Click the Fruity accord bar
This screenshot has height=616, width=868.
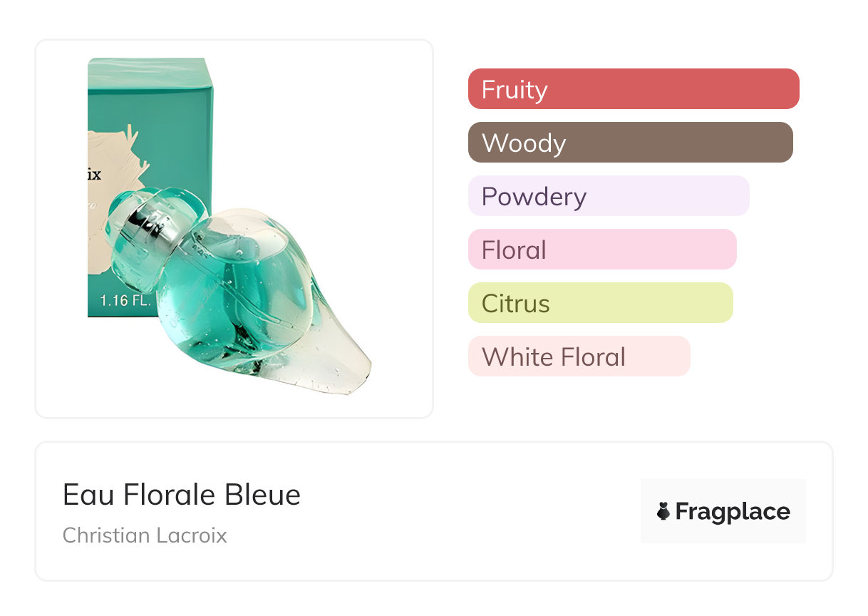pyautogui.click(x=634, y=89)
